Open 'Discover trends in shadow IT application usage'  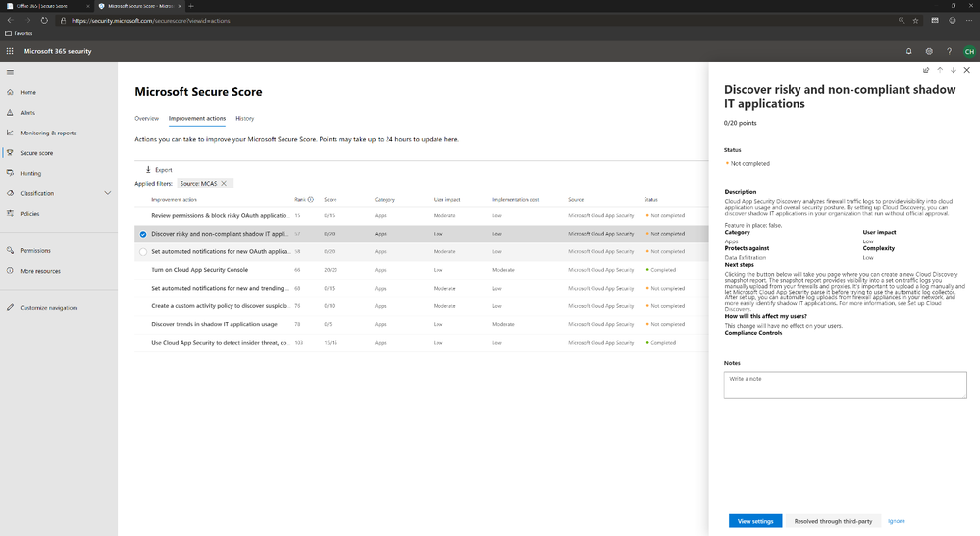(x=214, y=324)
